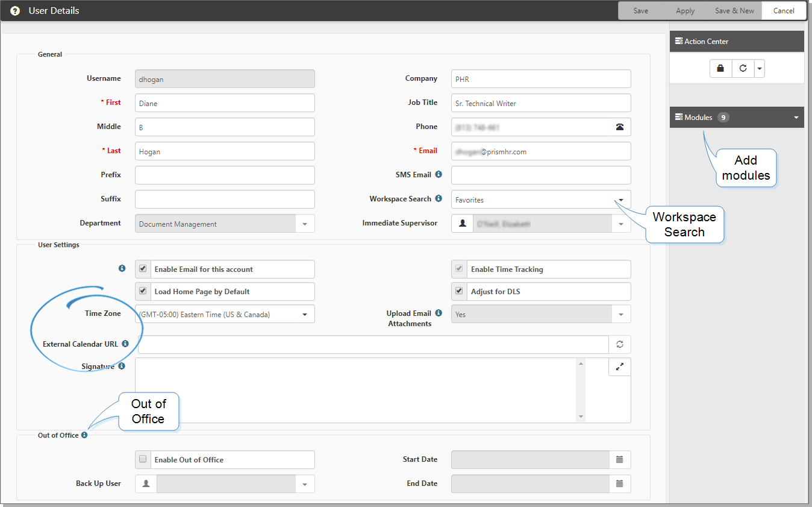
Task: Click the phone icon in Phone field
Action: 620,127
